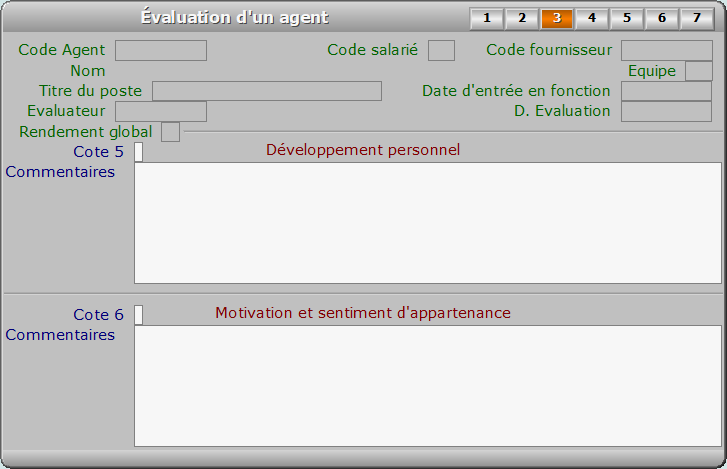The image size is (727, 469).
Task: Click the Code fournisseur field
Action: click(667, 51)
